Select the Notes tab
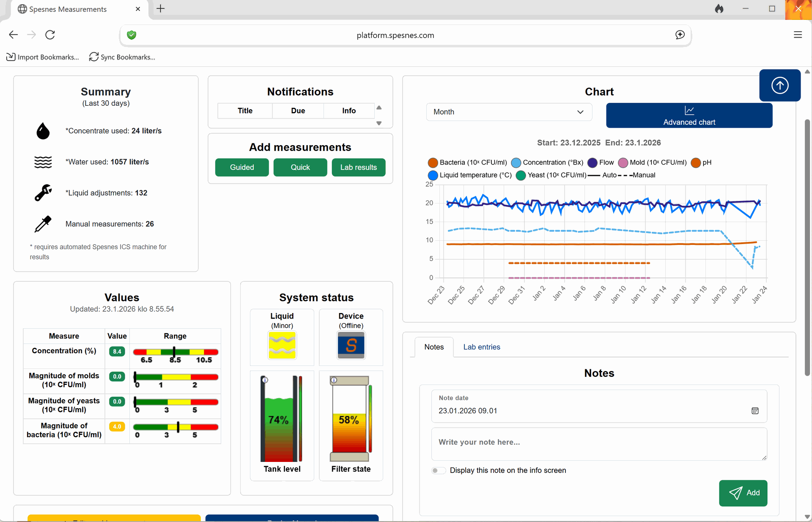 [x=434, y=347]
